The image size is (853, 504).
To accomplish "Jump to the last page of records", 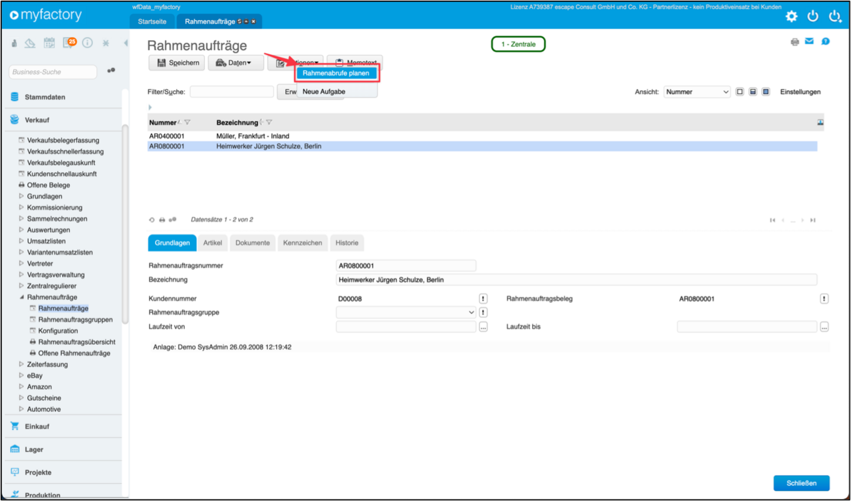I will point(812,220).
